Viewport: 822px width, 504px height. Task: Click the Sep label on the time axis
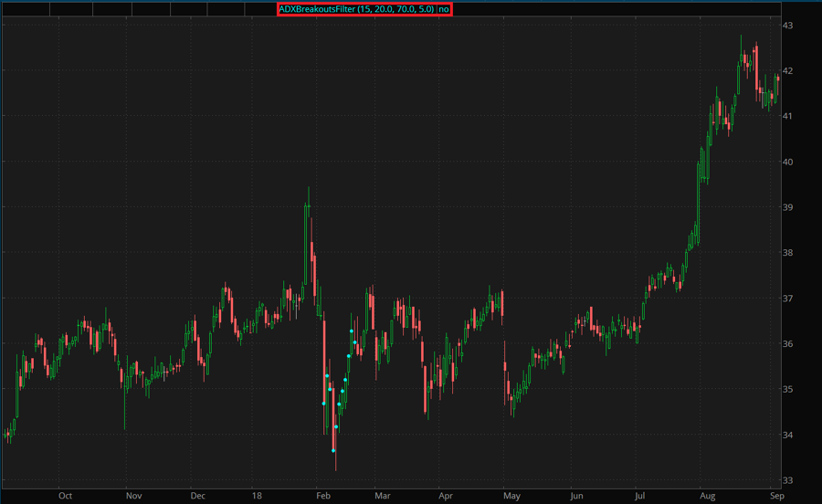point(775,496)
